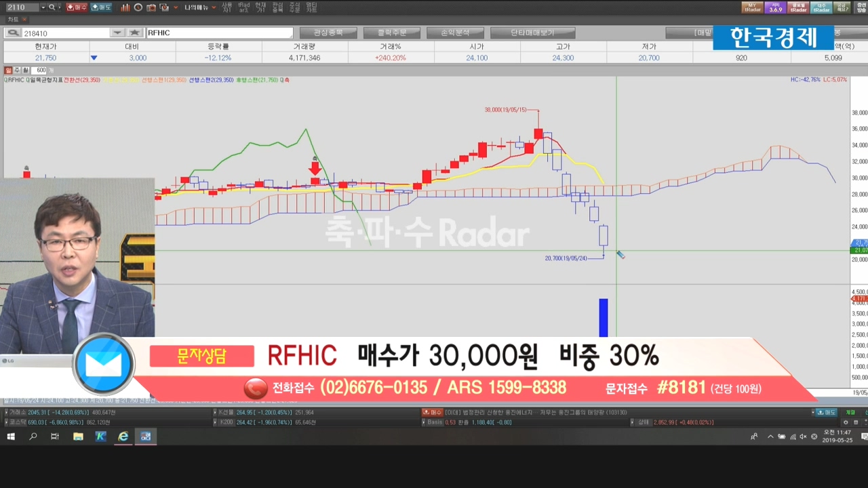Click the blue 매도 (sell) button
Viewport: 868px width, 488px height.
101,7
